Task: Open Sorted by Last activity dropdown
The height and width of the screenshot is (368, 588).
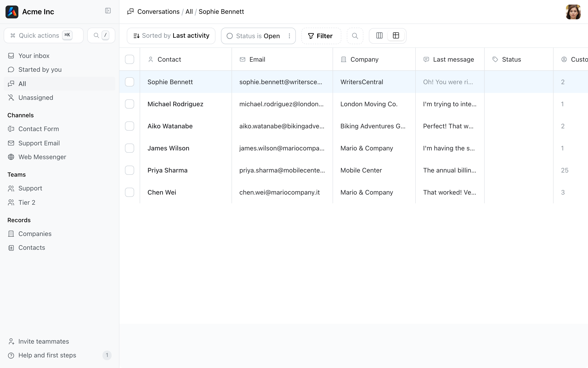Action: pyautogui.click(x=171, y=36)
